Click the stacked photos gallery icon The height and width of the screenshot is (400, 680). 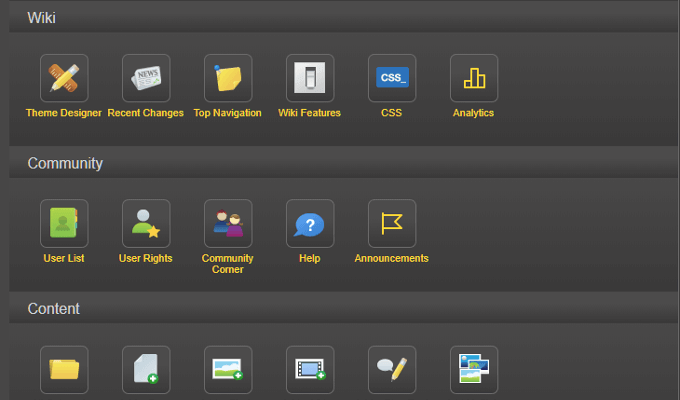click(474, 370)
